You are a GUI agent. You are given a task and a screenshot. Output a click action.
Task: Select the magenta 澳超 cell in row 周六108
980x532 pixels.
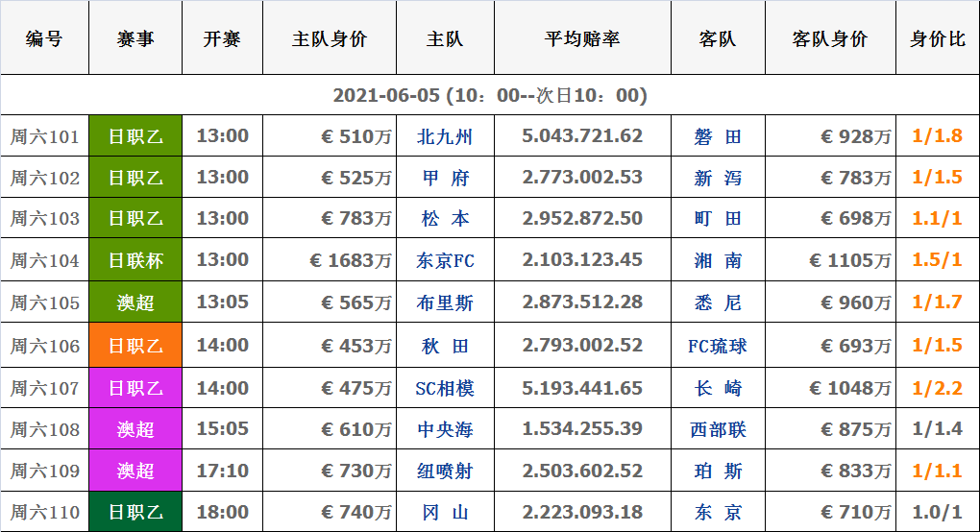[135, 429]
